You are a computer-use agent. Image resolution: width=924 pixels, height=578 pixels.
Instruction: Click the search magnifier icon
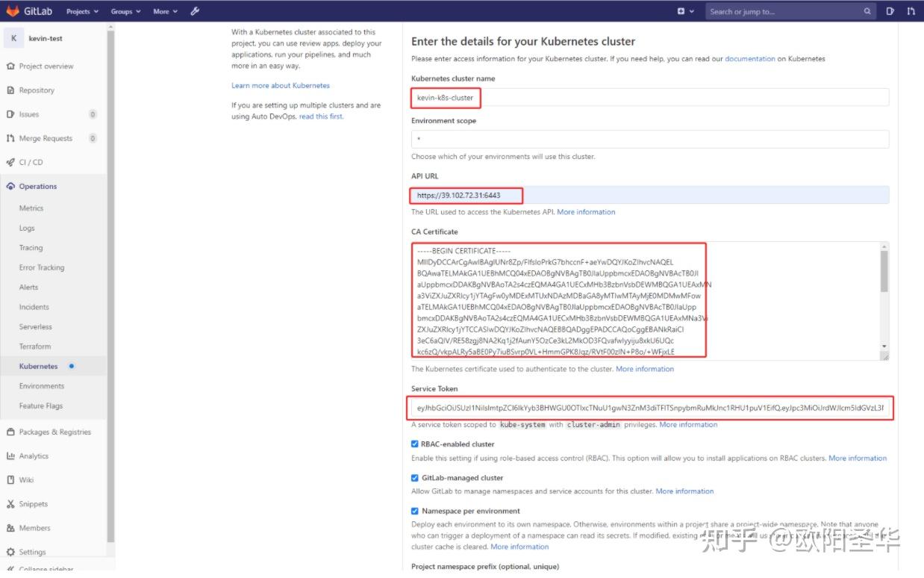tap(866, 11)
